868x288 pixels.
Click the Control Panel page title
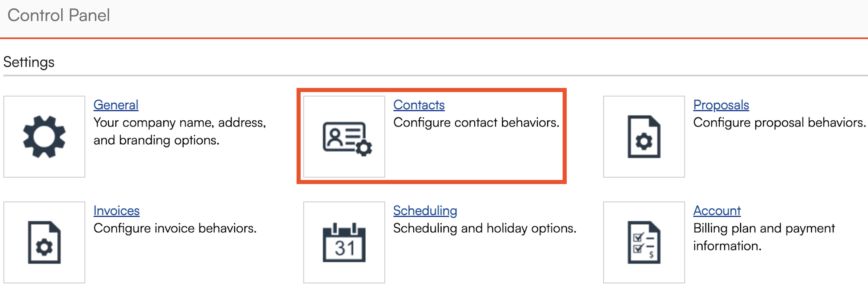click(59, 15)
